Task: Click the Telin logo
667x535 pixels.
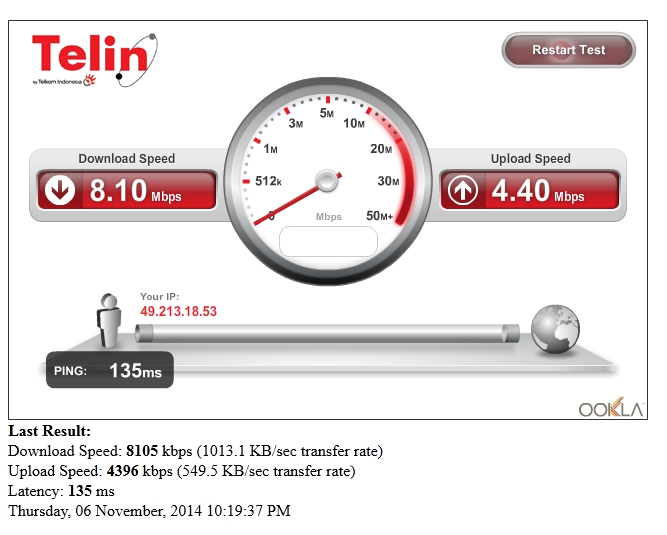Action: [94, 59]
